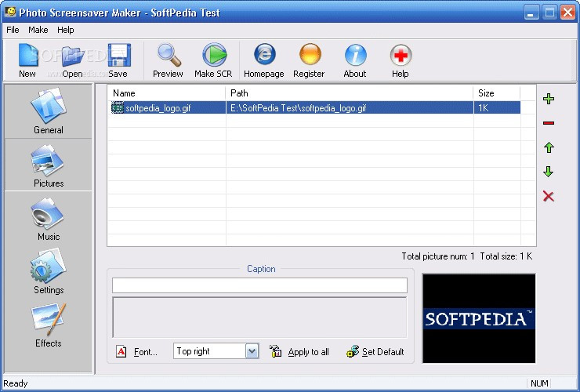
Task: Click the Softpedia preview thumbnail
Action: point(479,318)
